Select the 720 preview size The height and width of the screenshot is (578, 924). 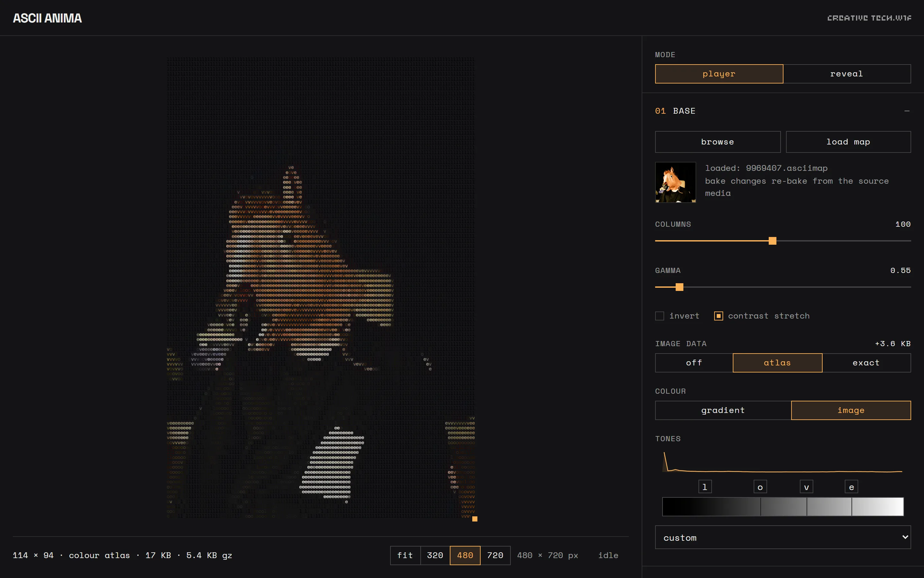click(495, 556)
